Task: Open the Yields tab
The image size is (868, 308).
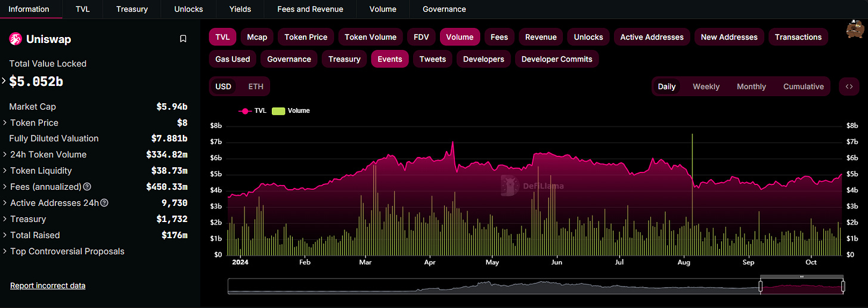Action: point(240,9)
